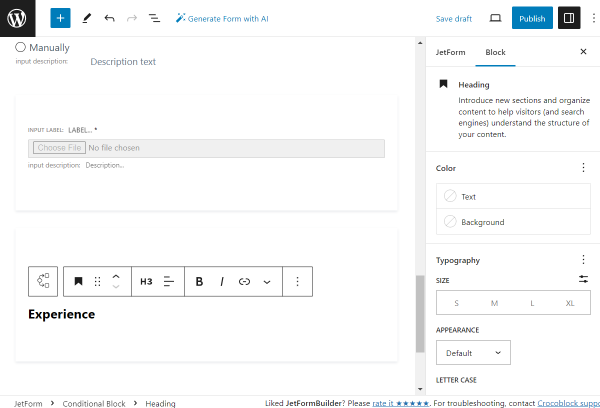600x408 pixels.
Task: Choose font size S
Action: coord(456,303)
